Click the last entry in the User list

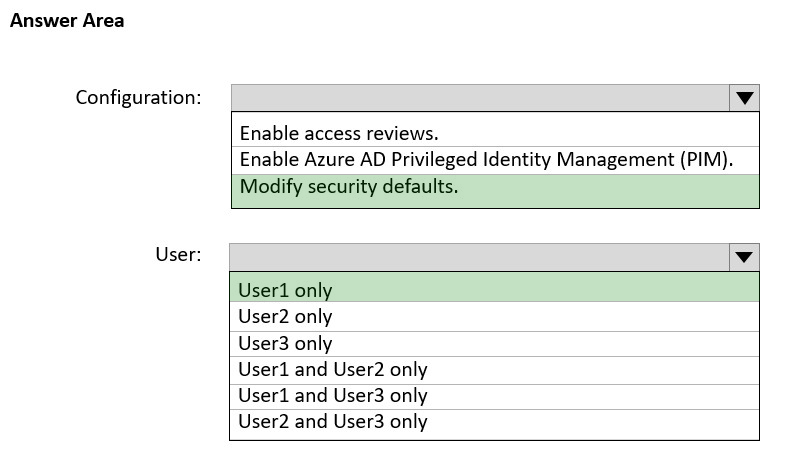click(x=494, y=424)
